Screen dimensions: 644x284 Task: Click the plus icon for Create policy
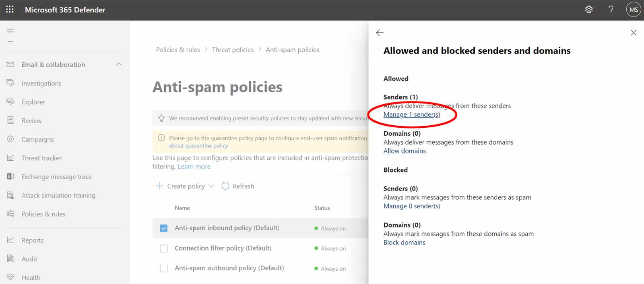[x=160, y=186]
